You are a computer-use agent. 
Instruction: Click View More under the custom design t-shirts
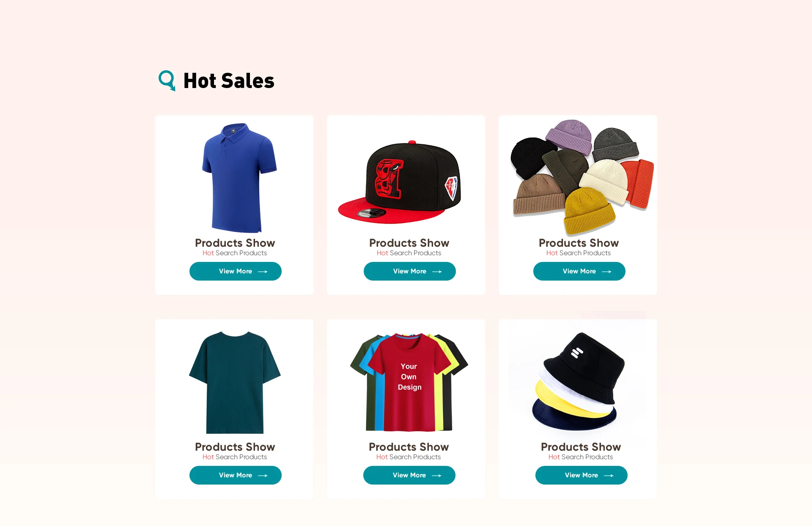[x=409, y=475]
